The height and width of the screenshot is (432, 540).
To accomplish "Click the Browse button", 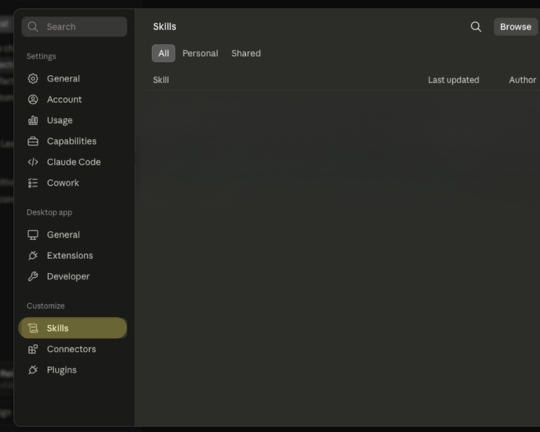I will pos(516,27).
